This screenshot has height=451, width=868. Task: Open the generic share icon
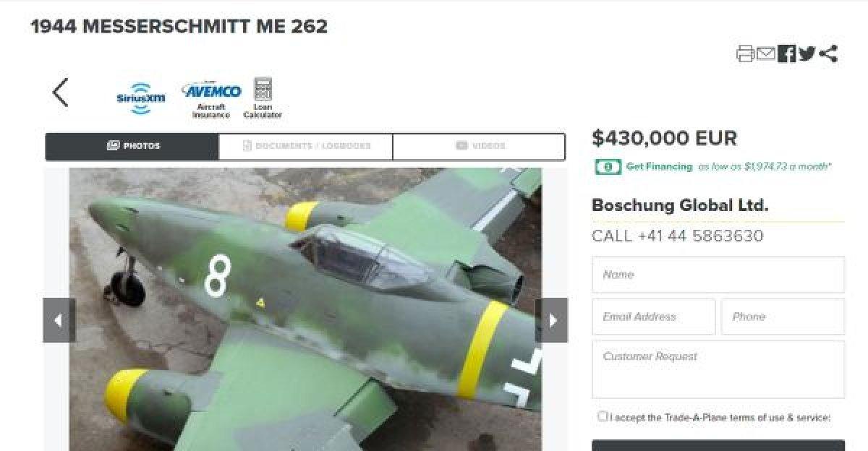coord(829,54)
